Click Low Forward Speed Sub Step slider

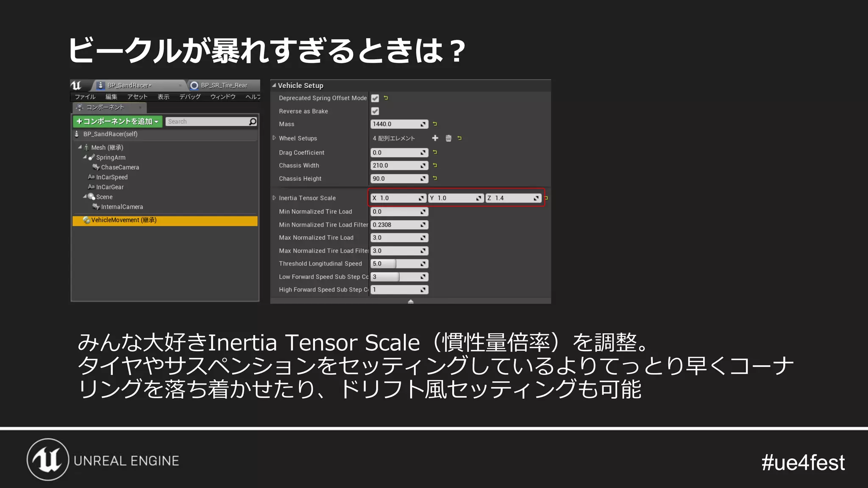coord(399,277)
